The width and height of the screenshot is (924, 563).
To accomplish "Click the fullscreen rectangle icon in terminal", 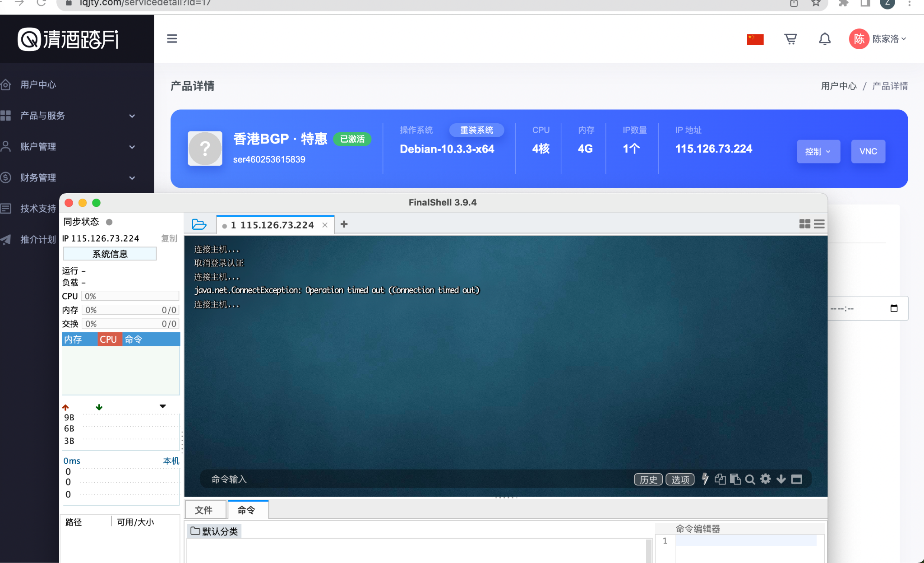I will pyautogui.click(x=797, y=479).
